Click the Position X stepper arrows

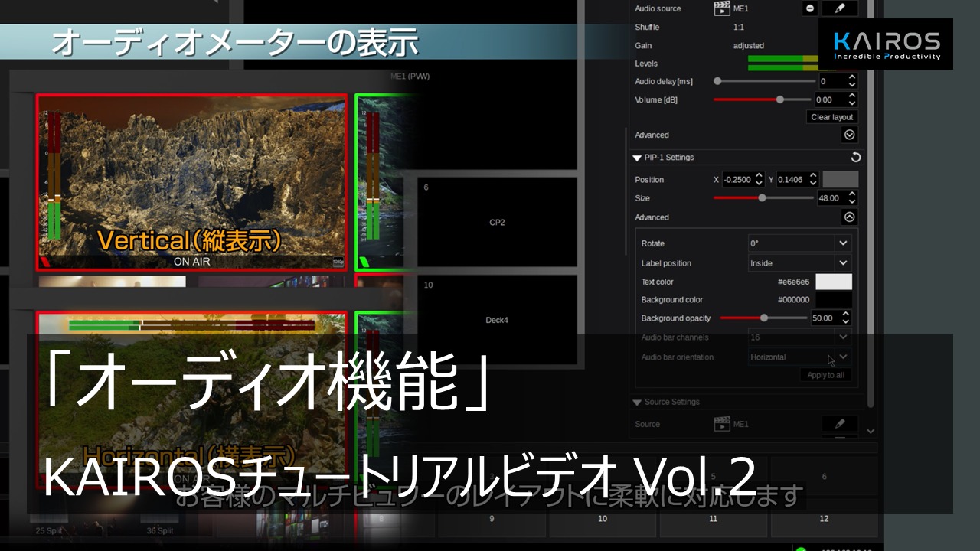(759, 179)
